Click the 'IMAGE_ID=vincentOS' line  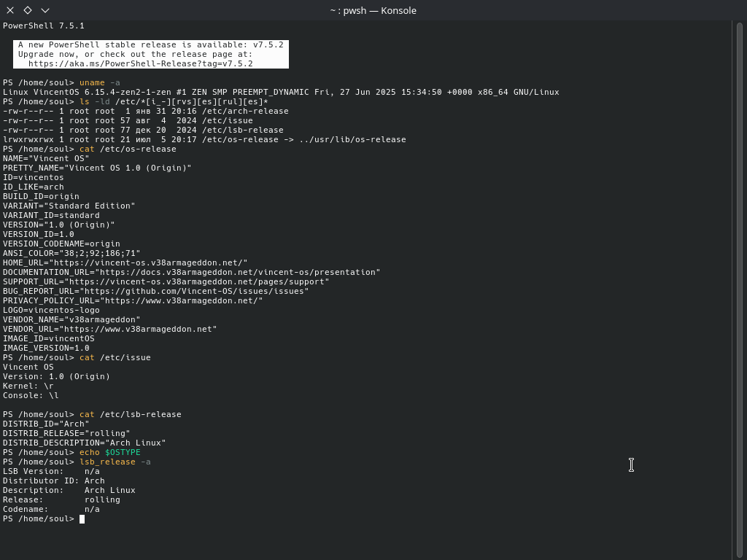(x=49, y=340)
